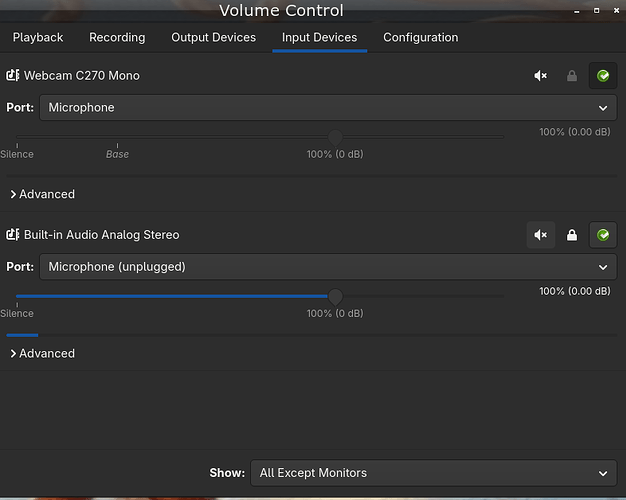The width and height of the screenshot is (626, 500).
Task: Click the Webcam C270 Mono volume slider handle
Action: coord(335,138)
